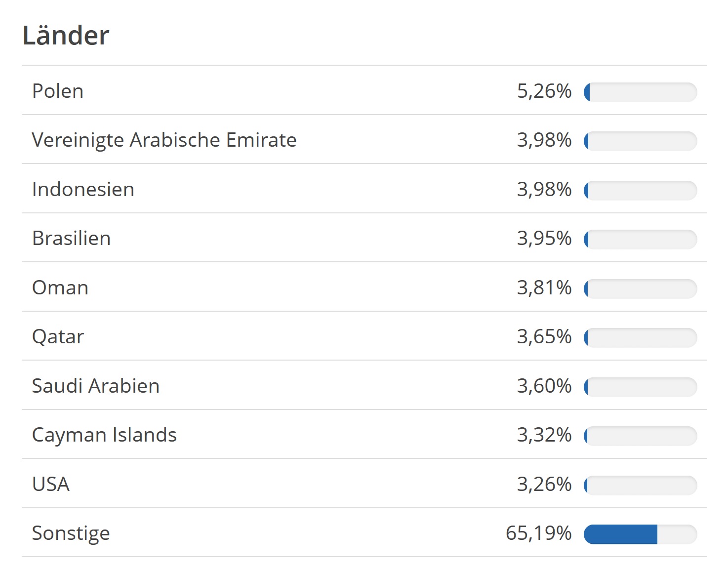The width and height of the screenshot is (728, 571).
Task: Select the USA country row
Action: [x=51, y=485]
